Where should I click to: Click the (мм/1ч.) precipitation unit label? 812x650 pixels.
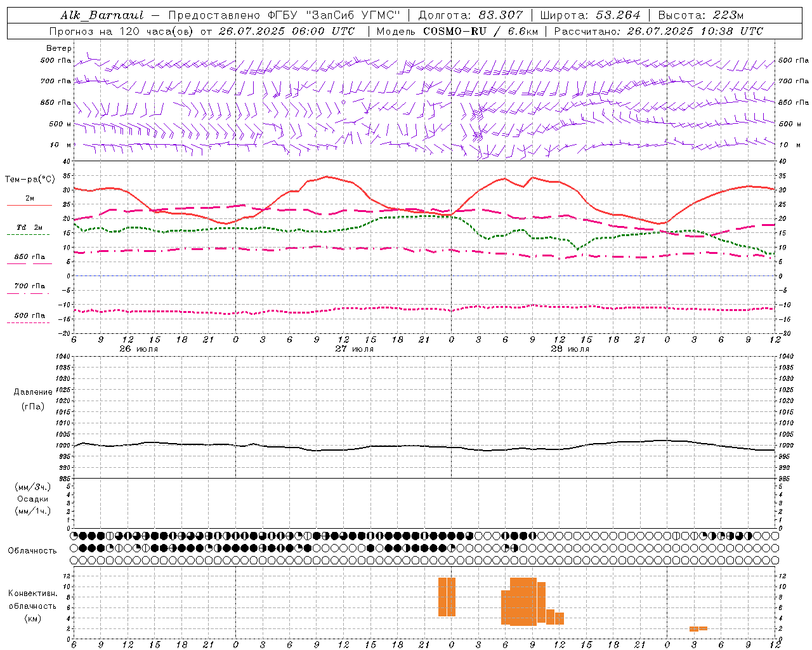coord(33,511)
